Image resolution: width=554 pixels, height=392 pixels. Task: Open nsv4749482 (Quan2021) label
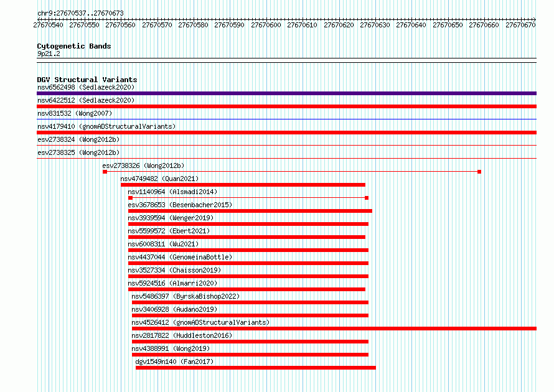159,179
